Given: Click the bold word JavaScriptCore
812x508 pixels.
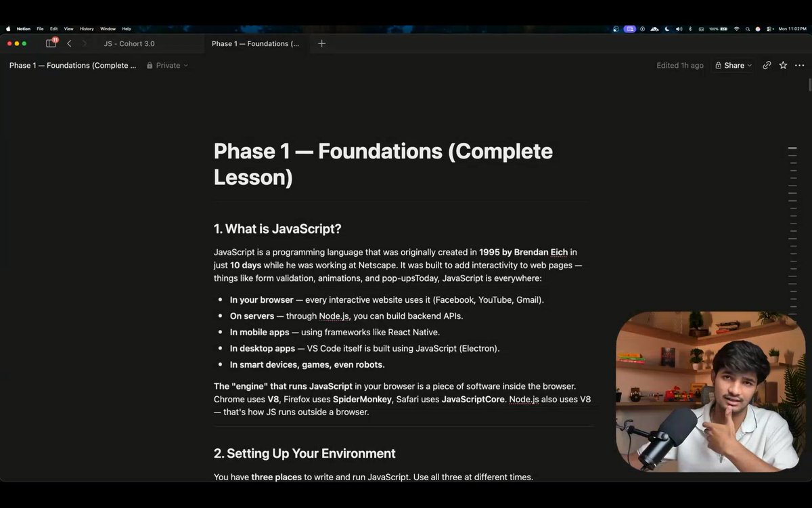Looking at the screenshot, I should coord(473,399).
